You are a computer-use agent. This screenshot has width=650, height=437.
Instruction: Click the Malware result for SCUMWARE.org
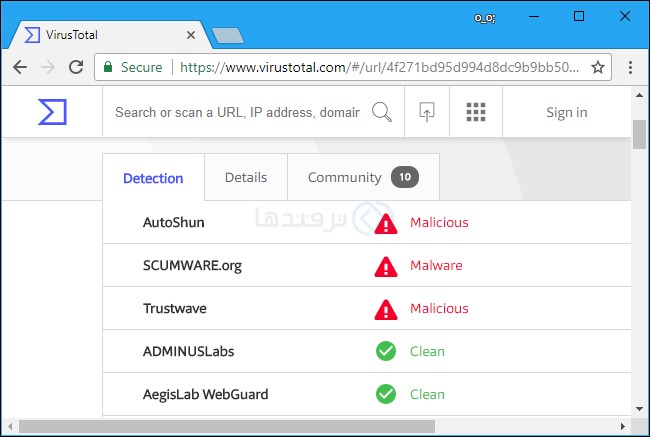436,265
